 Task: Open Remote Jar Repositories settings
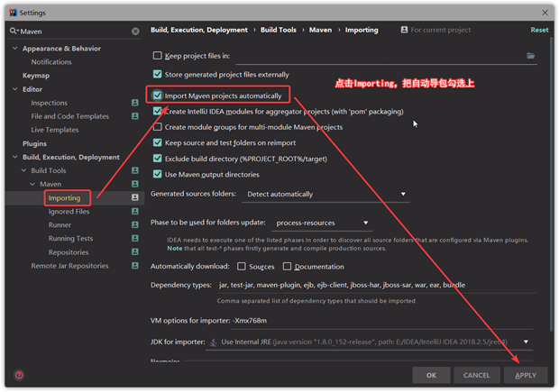[69, 266]
